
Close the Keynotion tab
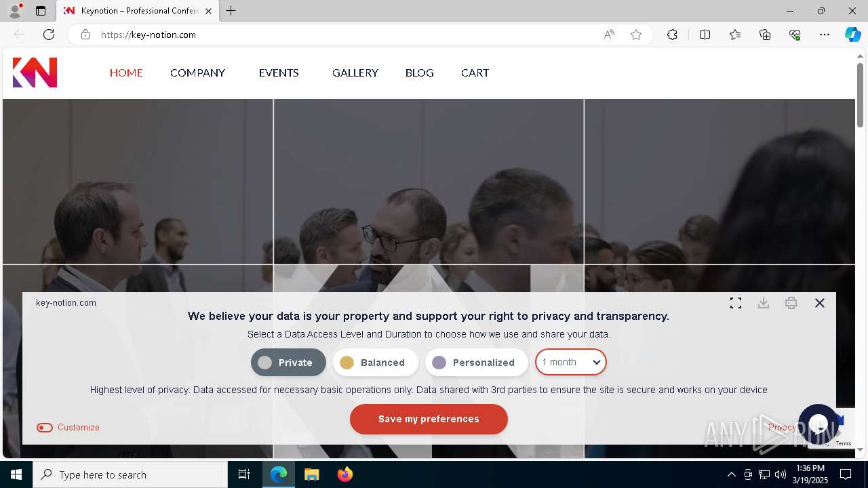point(208,11)
